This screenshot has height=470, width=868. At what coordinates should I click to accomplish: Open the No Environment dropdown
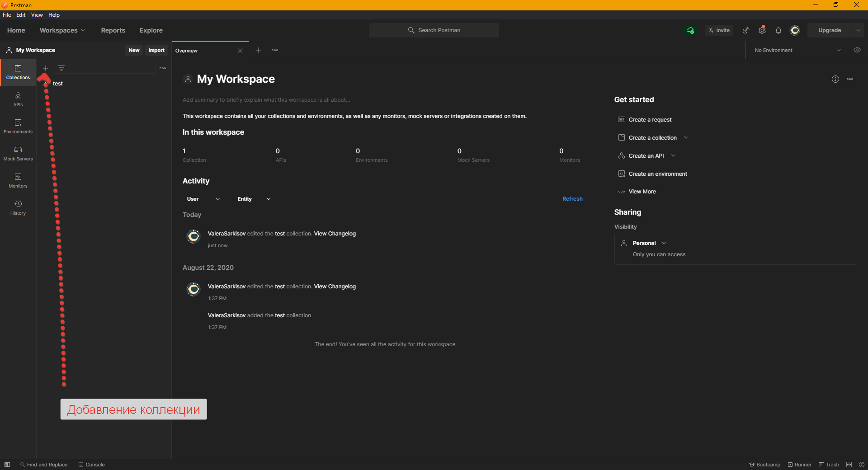point(798,50)
